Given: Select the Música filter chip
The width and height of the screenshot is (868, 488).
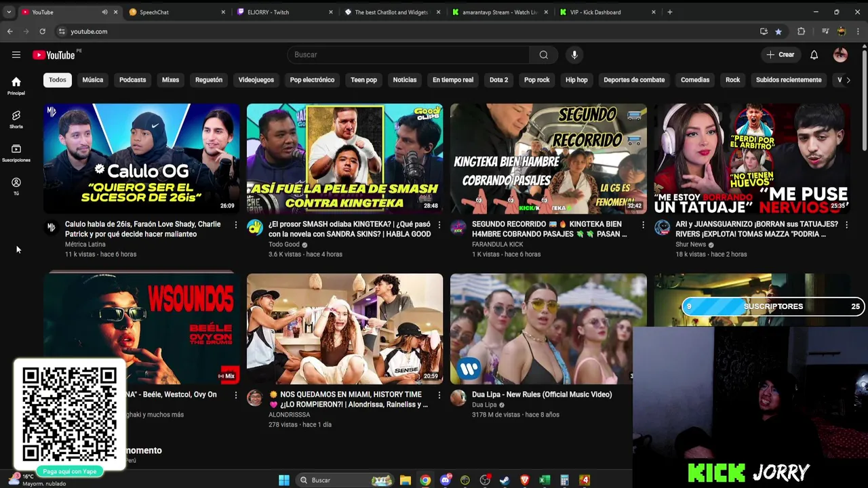Looking at the screenshot, I should (x=93, y=80).
